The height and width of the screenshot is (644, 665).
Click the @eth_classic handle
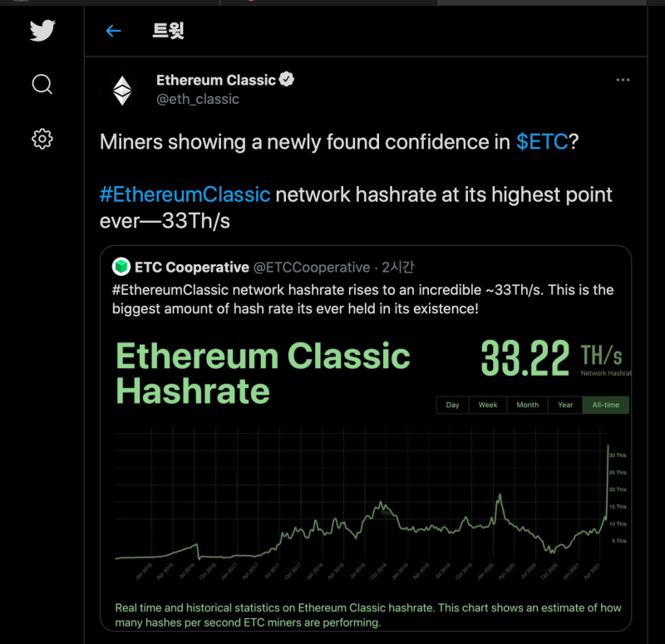[x=198, y=99]
